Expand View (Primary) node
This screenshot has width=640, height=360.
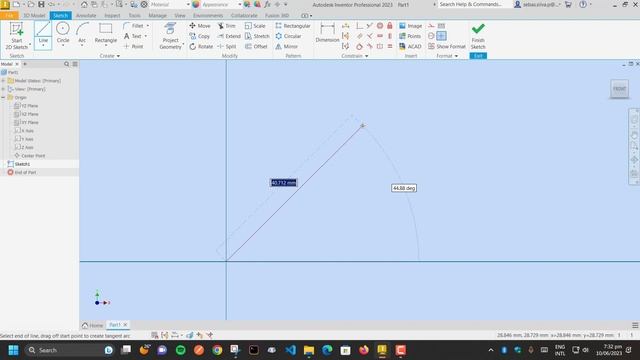click(x=3, y=89)
